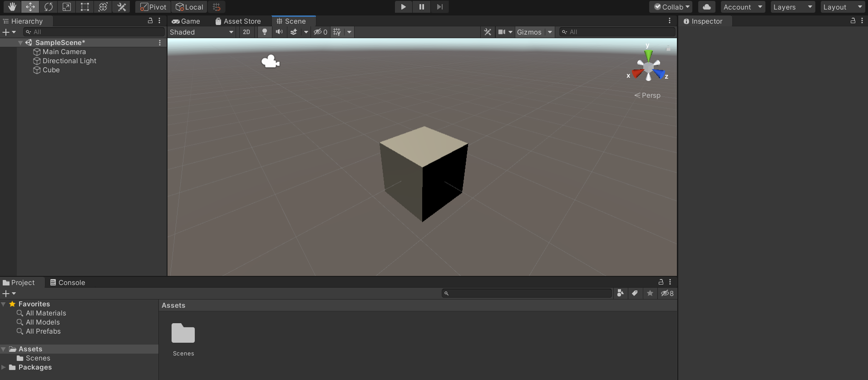868x380 pixels.
Task: Open the Shaded draw mode dropdown
Action: click(x=202, y=32)
